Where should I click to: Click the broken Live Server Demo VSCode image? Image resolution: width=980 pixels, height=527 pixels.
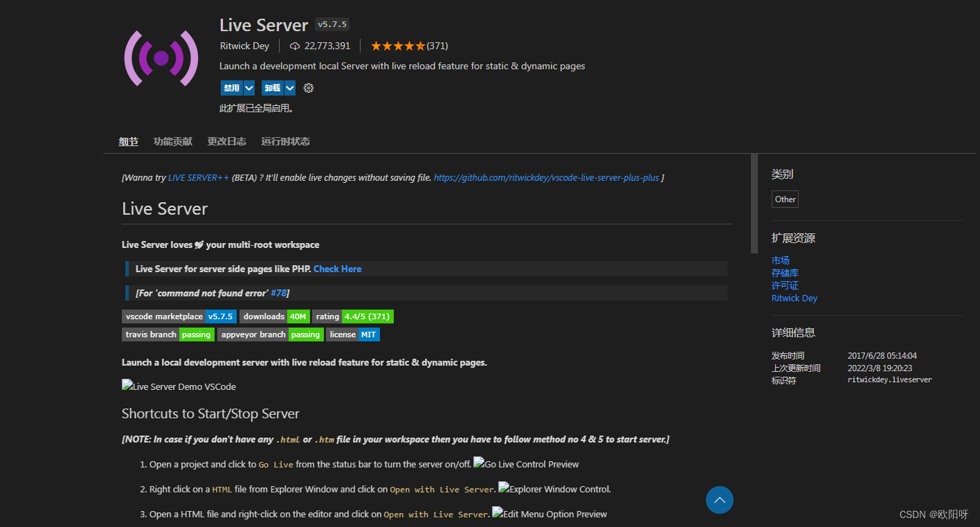point(179,386)
